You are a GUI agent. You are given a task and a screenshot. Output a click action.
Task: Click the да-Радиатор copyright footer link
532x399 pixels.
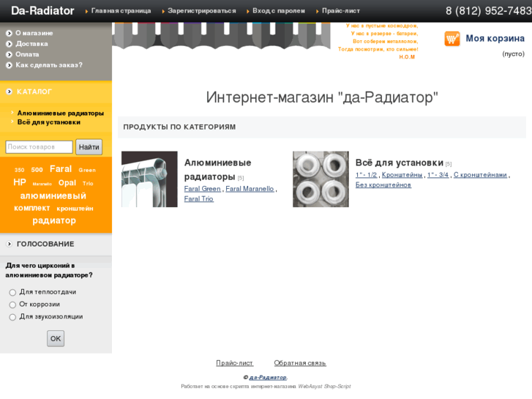pos(268,378)
